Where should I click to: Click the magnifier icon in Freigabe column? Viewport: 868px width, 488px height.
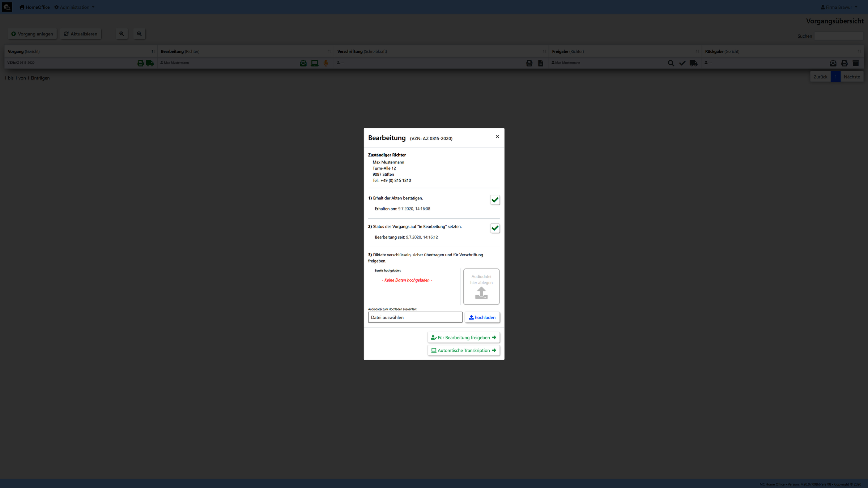671,63
